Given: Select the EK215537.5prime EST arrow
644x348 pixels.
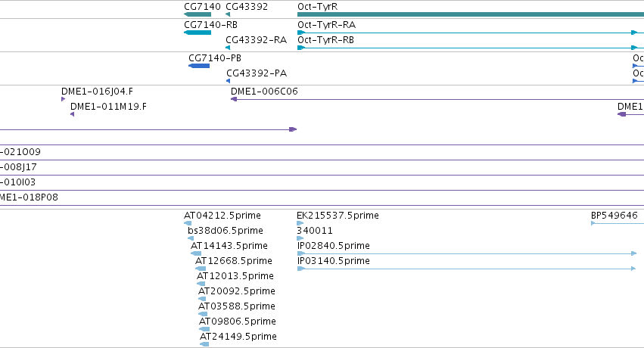Looking at the screenshot, I should 300,223.
